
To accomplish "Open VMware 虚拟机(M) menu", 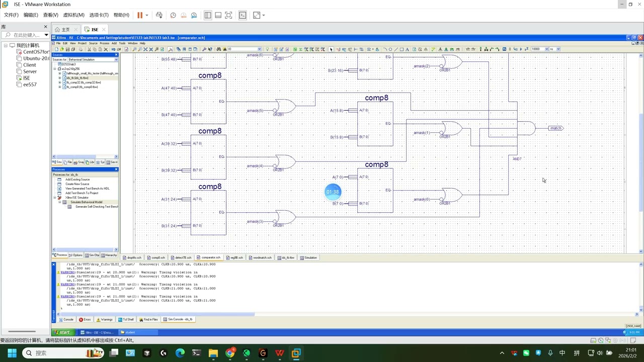I will click(73, 15).
